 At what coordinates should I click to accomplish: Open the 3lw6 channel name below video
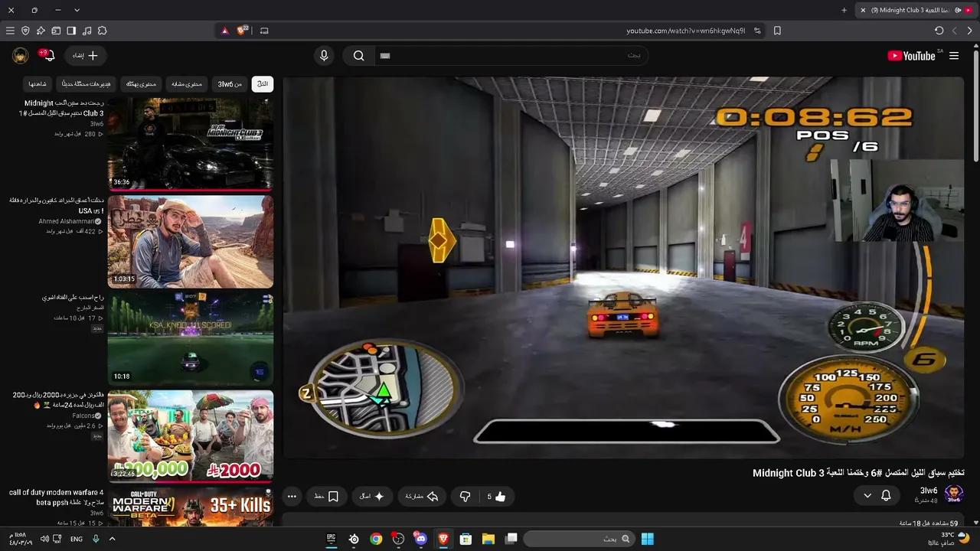(929, 491)
